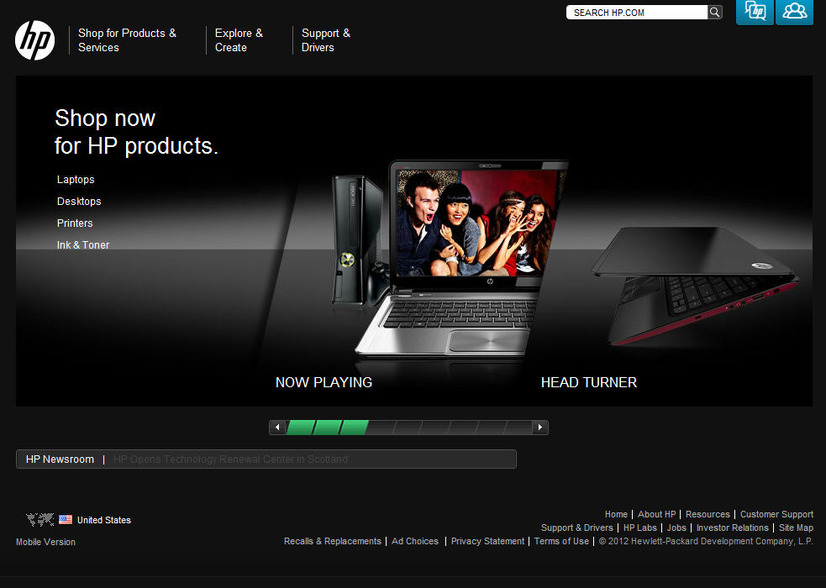Open Recalls & Replacements link

pyautogui.click(x=332, y=541)
